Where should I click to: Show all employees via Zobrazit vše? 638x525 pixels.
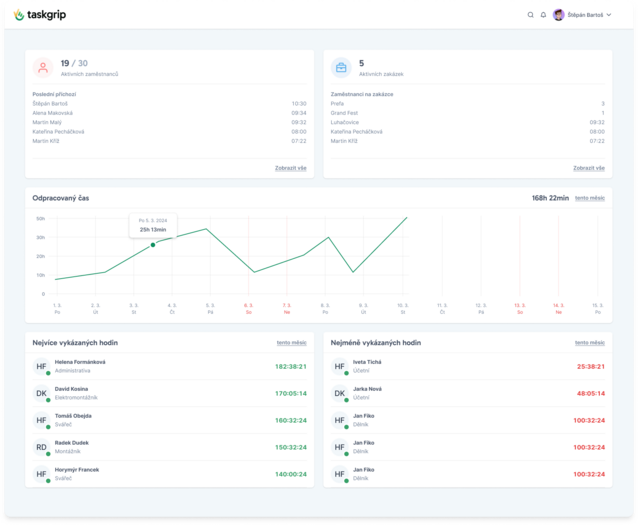291,168
